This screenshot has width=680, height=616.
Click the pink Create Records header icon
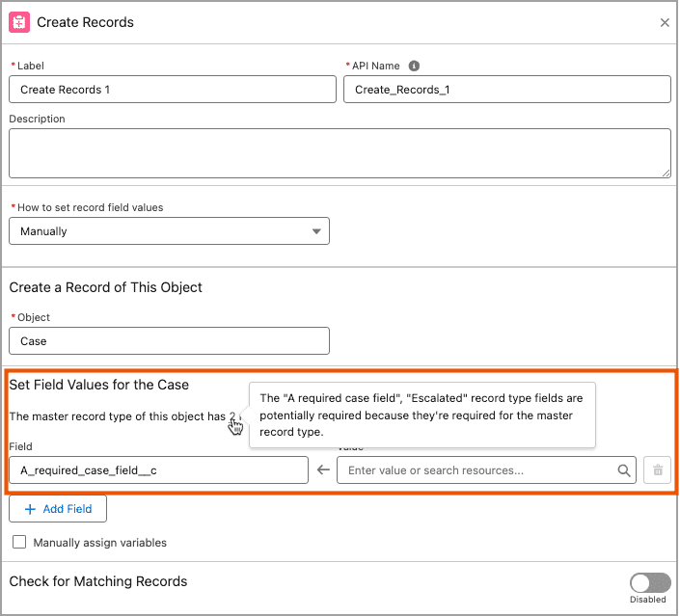pos(19,21)
